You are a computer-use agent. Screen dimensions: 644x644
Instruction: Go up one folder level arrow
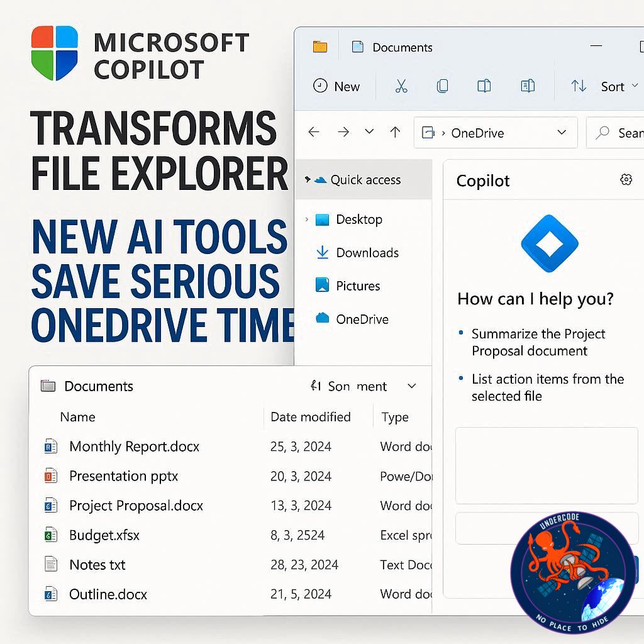click(395, 132)
